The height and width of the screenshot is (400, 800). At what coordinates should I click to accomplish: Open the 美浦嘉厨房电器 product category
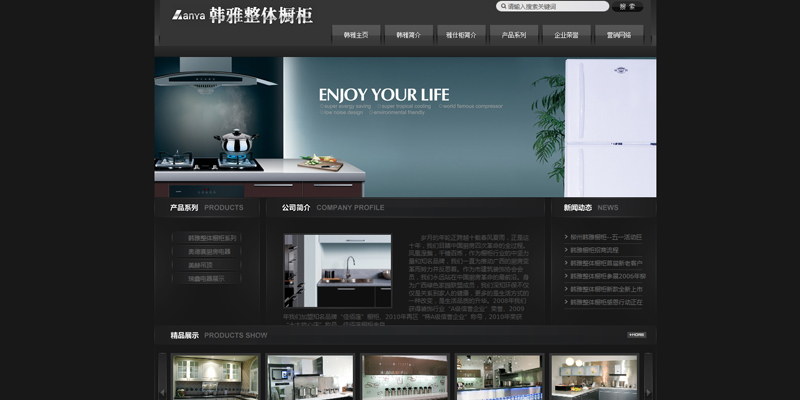pyautogui.click(x=212, y=252)
